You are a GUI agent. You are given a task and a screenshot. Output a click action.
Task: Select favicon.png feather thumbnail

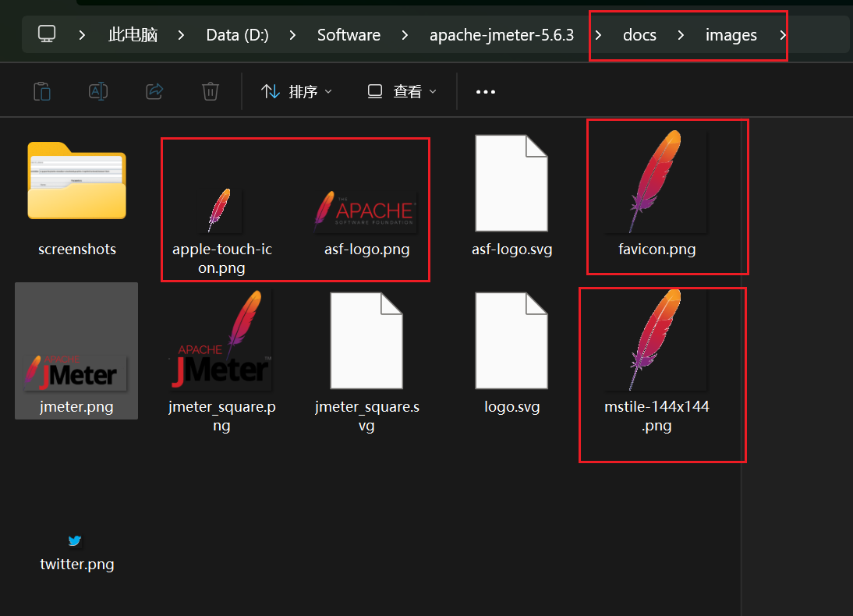[657, 182]
